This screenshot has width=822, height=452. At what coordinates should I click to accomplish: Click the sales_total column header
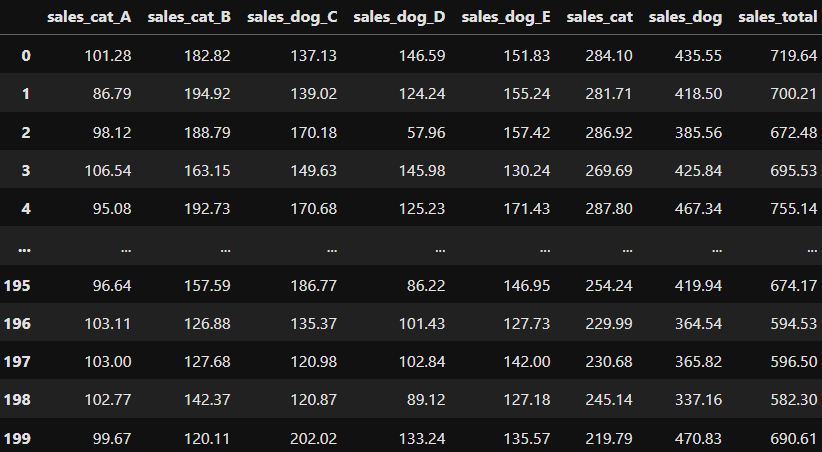pos(778,17)
